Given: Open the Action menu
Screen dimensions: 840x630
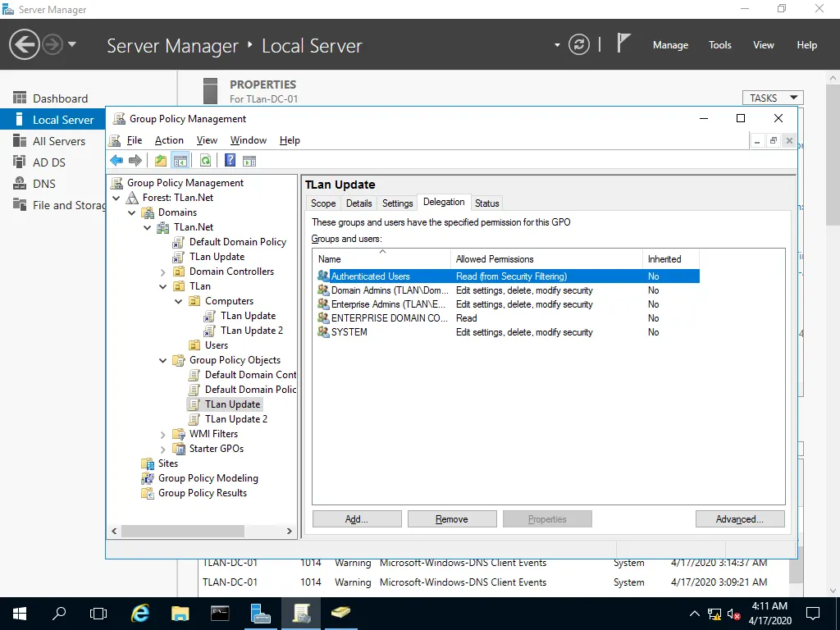Looking at the screenshot, I should point(169,139).
